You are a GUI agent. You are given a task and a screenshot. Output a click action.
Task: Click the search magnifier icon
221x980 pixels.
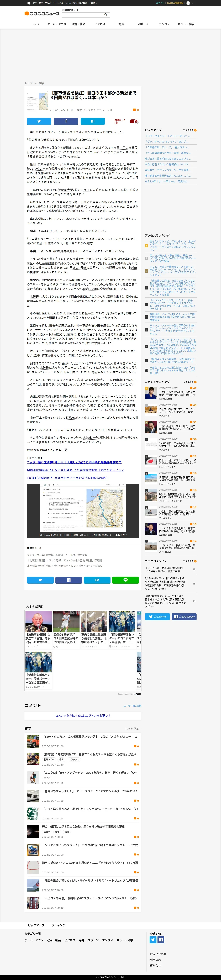(x=106, y=15)
